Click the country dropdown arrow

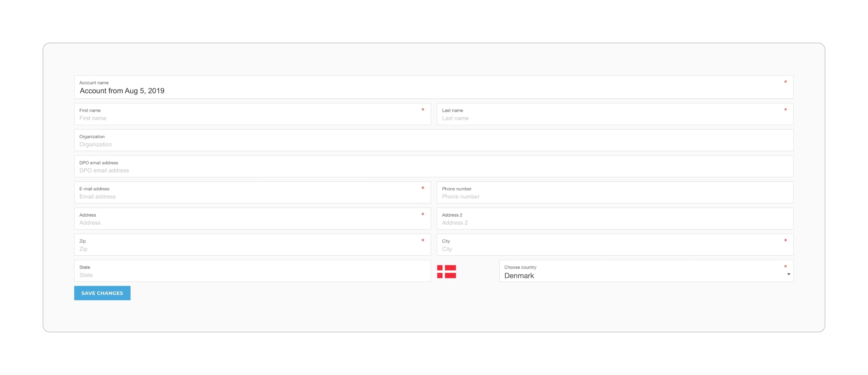click(x=788, y=274)
